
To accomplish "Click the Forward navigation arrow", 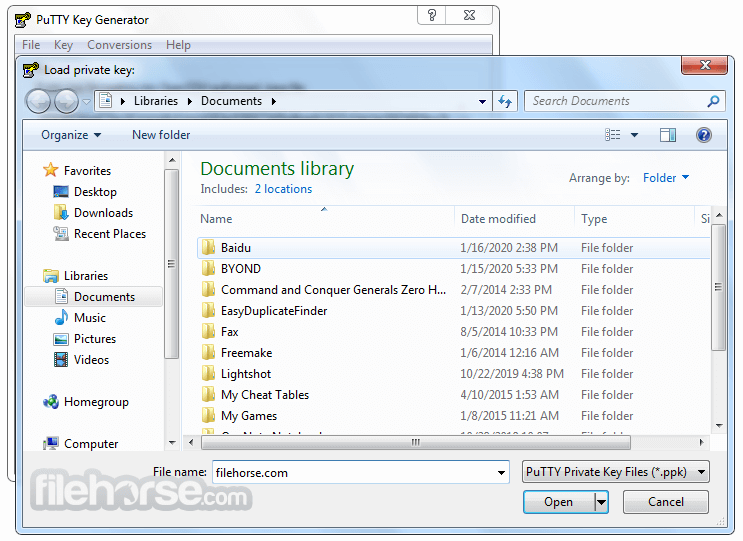I will [x=66, y=101].
